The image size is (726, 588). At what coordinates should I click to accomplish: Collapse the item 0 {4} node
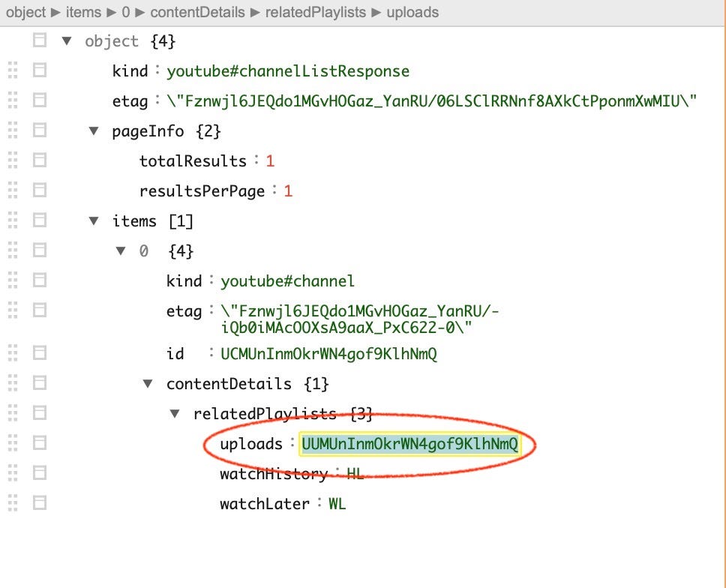pos(121,251)
